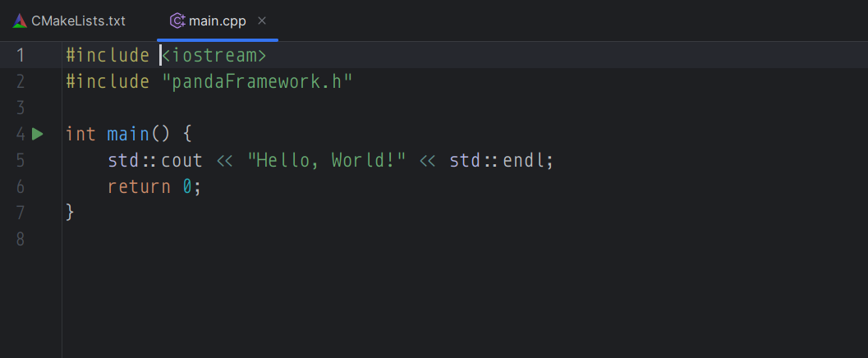Click line number 1 in the gutter

(x=20, y=55)
